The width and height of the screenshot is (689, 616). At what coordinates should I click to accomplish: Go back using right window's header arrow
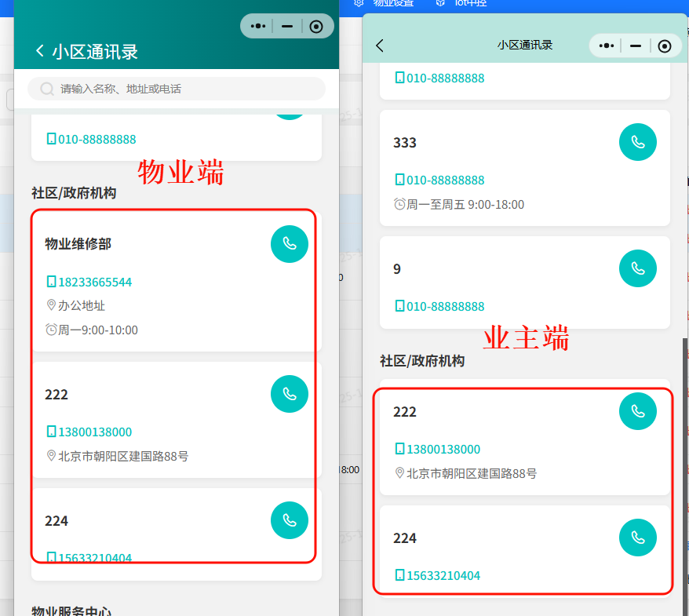point(380,46)
